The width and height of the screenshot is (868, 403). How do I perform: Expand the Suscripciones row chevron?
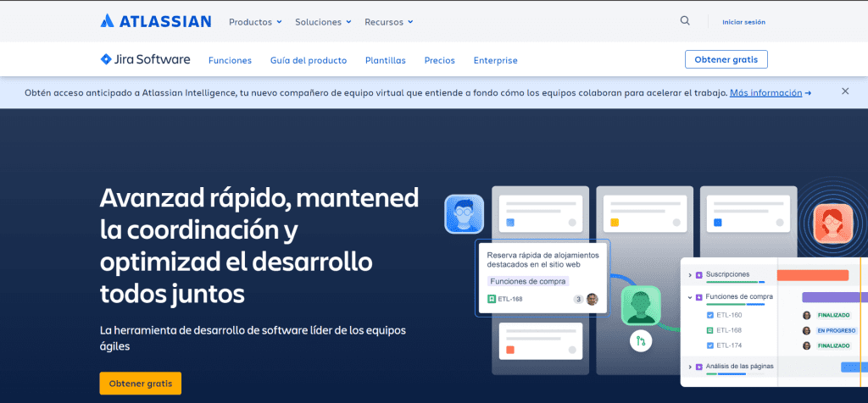(x=690, y=275)
